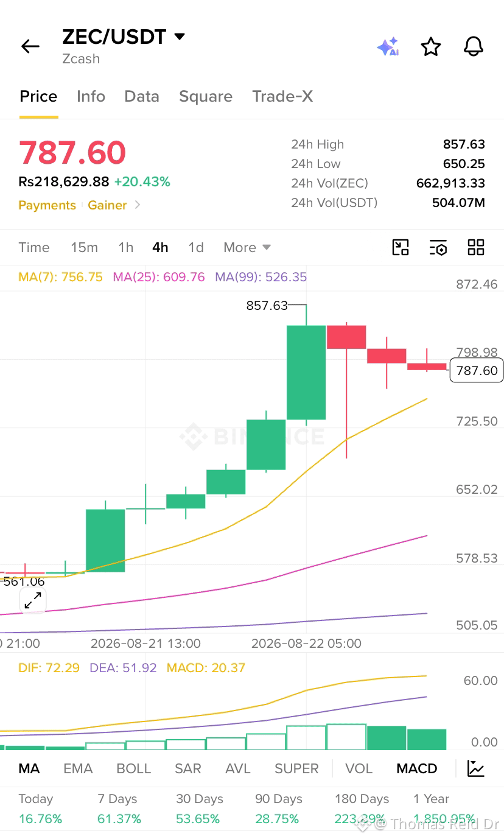Toggle the MA indicator

point(29,768)
